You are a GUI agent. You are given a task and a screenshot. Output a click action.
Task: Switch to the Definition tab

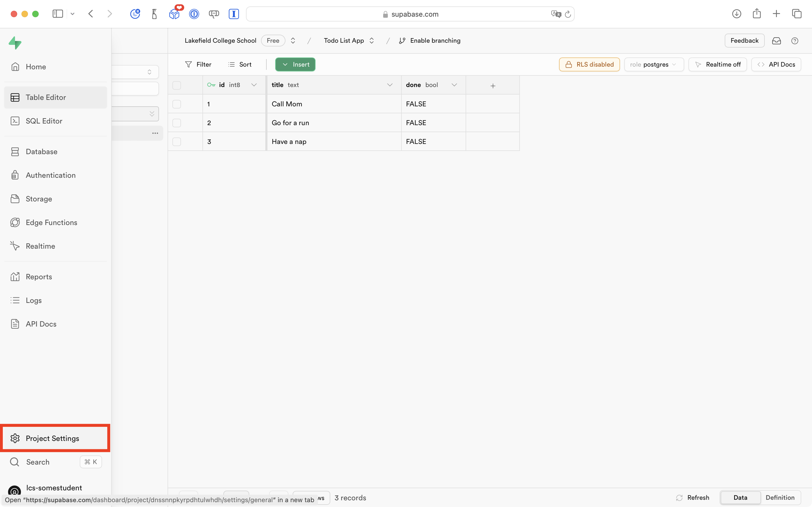tap(780, 498)
